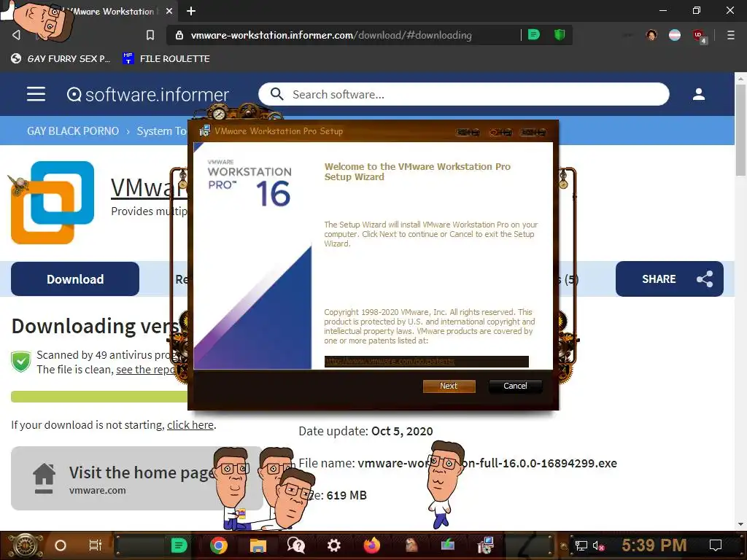The width and height of the screenshot is (747, 560).
Task: Click the green download progress bar
Action: click(x=99, y=397)
